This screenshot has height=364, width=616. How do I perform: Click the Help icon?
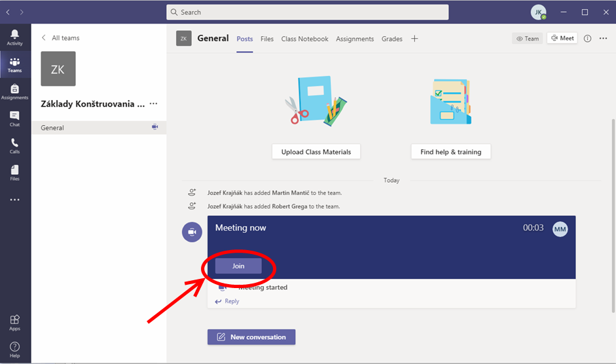tap(14, 349)
